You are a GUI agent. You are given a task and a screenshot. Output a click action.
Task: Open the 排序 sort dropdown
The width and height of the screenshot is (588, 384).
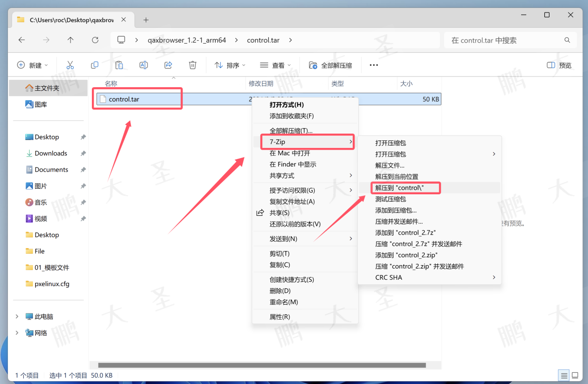230,65
